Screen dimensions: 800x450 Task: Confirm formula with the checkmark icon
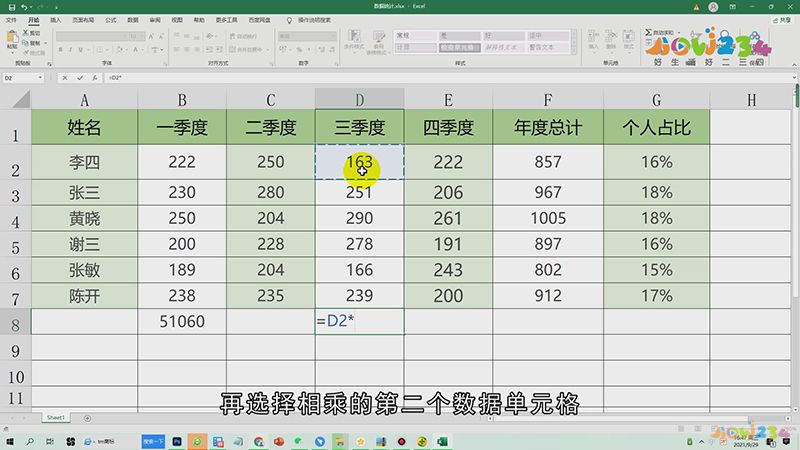point(80,78)
